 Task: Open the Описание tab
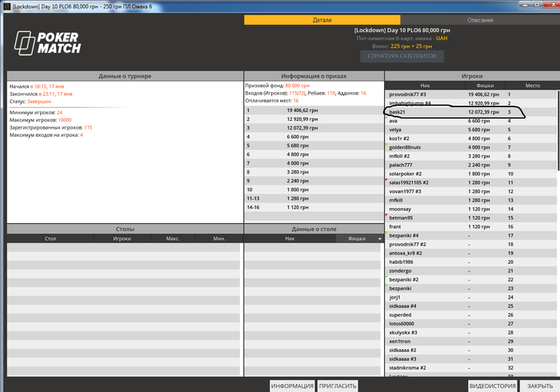click(480, 20)
